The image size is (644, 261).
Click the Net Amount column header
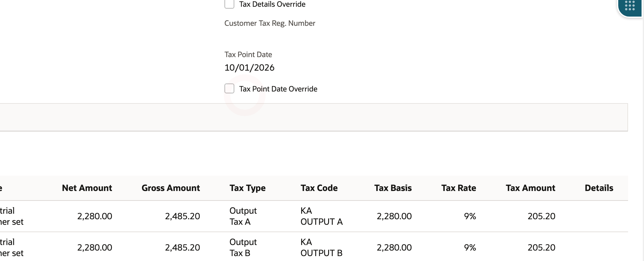point(87,188)
